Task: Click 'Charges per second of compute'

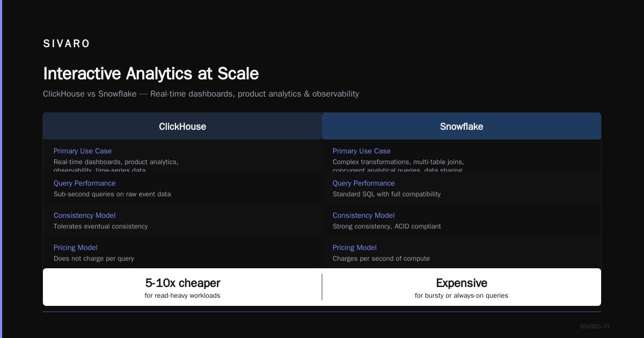Action: (x=381, y=259)
